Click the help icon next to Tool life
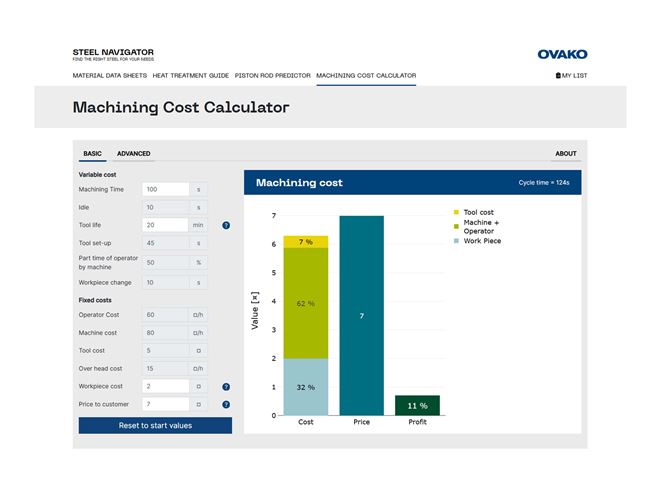The image size is (660, 495). coord(226,226)
